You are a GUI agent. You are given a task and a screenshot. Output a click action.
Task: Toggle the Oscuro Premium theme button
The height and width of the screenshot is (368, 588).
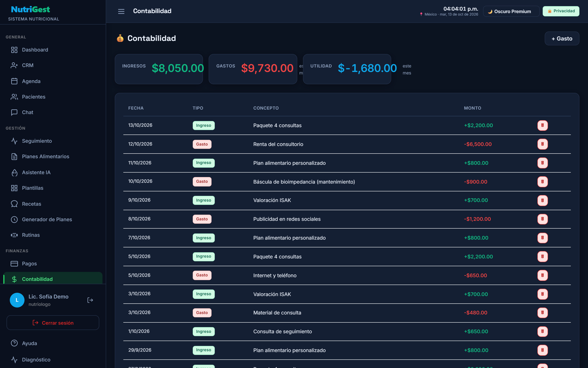tap(511, 11)
